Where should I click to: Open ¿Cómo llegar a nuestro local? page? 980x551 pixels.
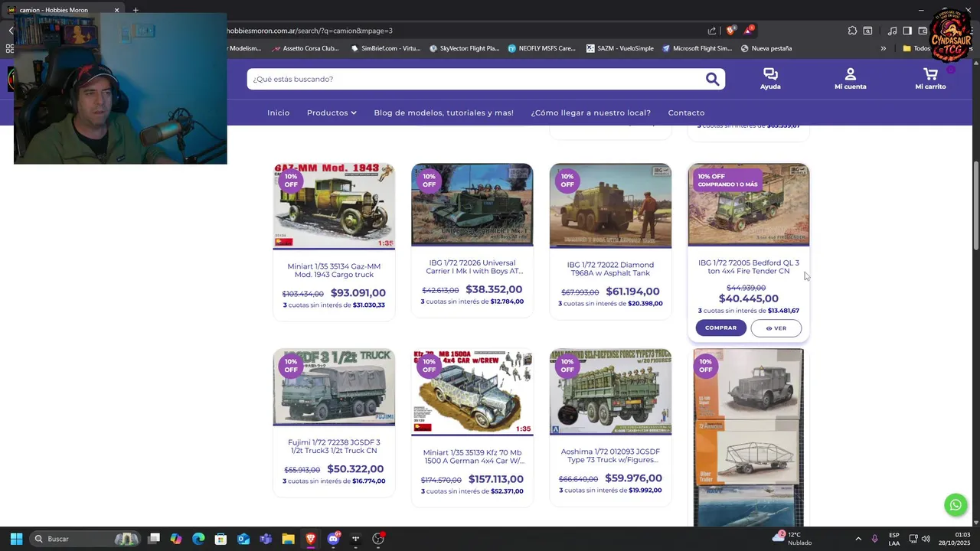(590, 112)
